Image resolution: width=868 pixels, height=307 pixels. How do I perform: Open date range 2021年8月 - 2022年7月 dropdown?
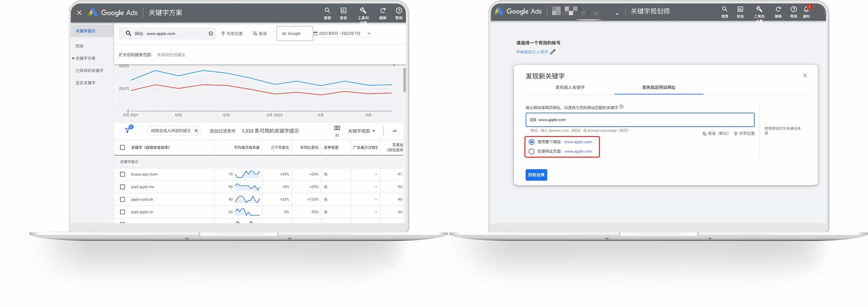point(342,34)
